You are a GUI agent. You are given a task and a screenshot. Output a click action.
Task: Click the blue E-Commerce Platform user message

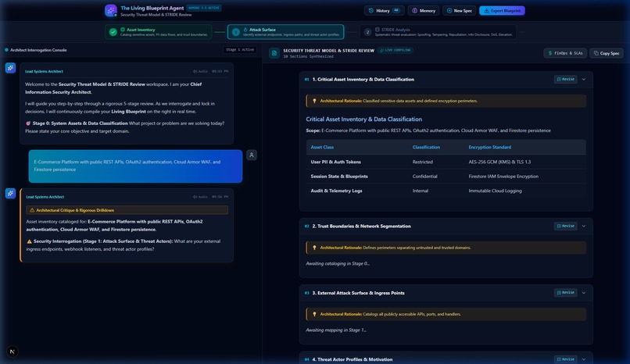[135, 166]
